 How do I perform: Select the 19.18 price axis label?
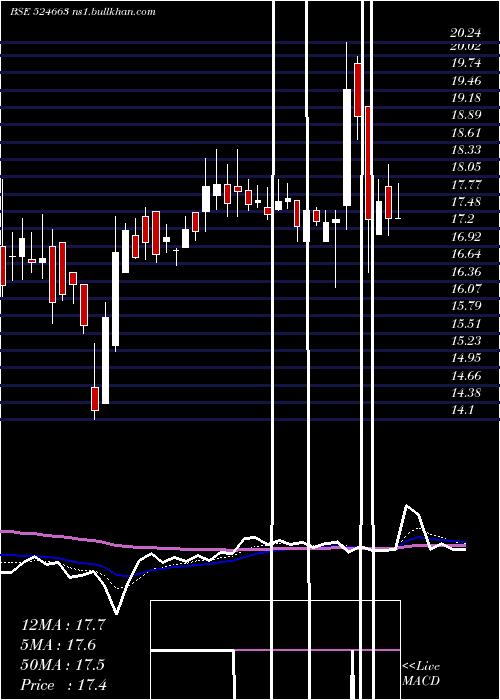click(x=466, y=98)
